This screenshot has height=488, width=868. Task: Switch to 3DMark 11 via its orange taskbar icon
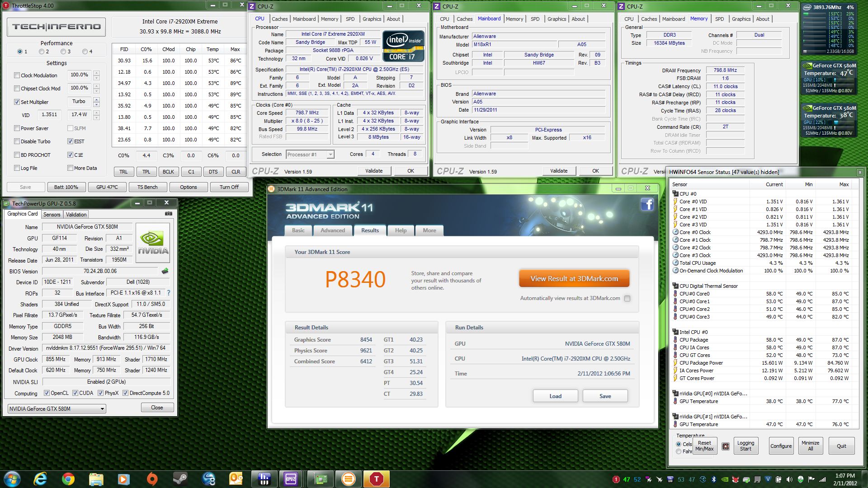[349, 479]
